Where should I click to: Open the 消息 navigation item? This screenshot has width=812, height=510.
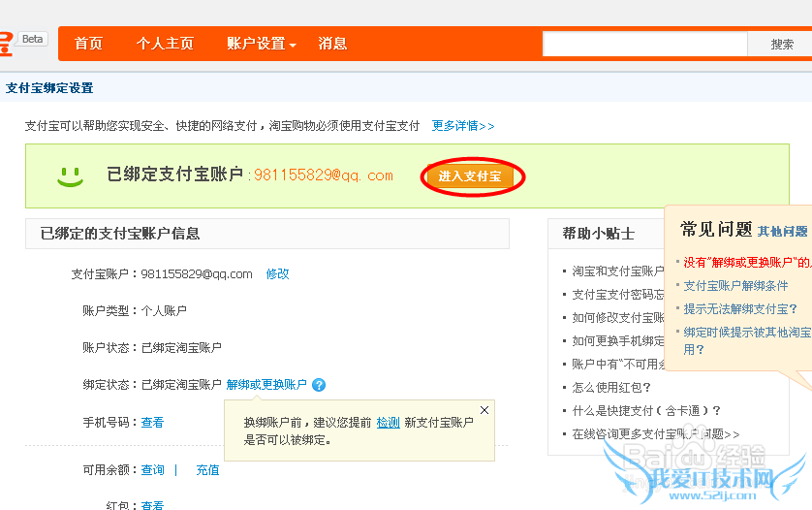pos(332,44)
